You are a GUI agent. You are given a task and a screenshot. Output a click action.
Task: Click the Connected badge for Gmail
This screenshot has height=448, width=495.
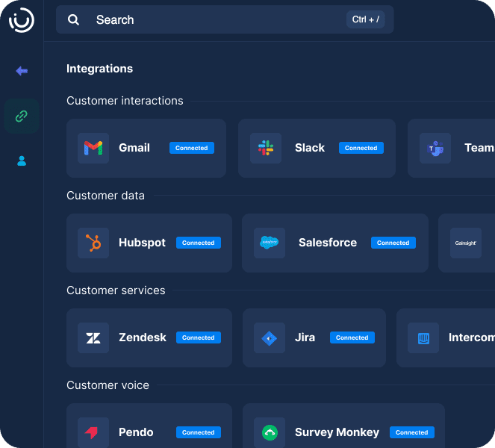[192, 148]
